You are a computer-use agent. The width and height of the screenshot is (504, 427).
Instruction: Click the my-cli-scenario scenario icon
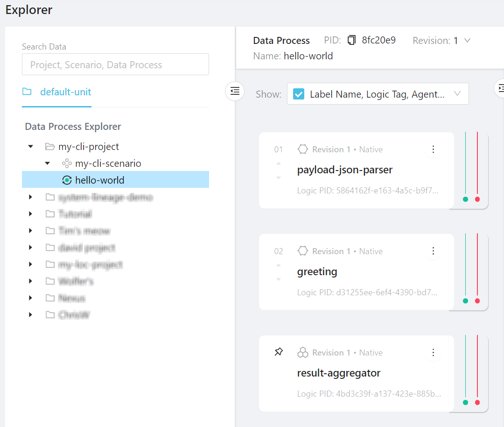pyautogui.click(x=67, y=164)
